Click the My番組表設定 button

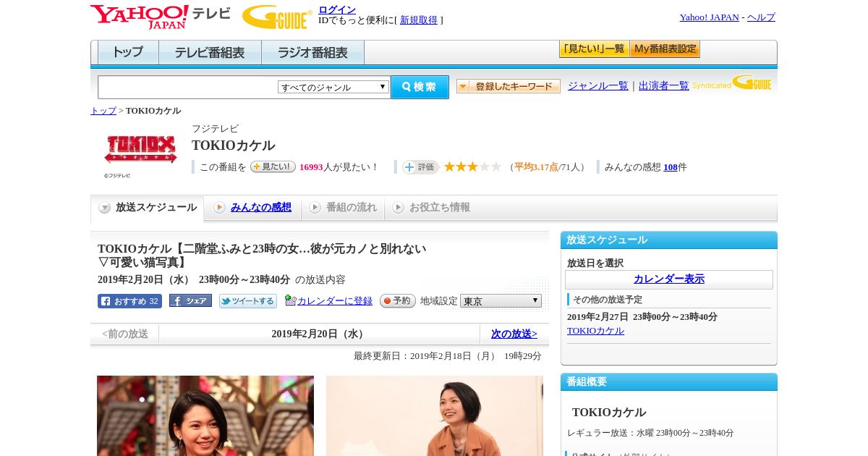665,49
